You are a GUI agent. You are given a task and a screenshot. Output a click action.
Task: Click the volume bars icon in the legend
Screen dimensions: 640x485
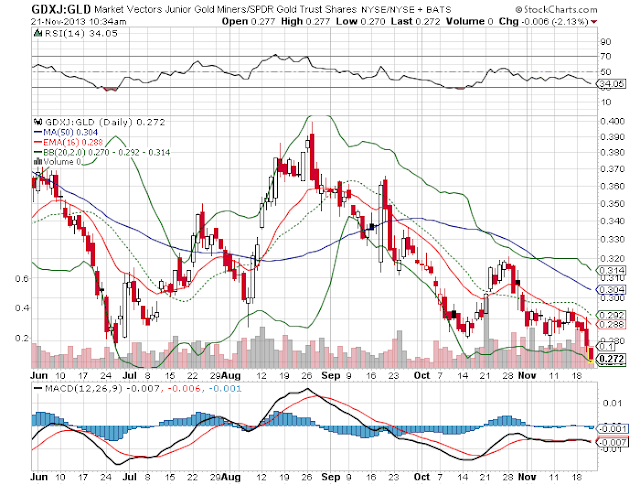(x=38, y=162)
